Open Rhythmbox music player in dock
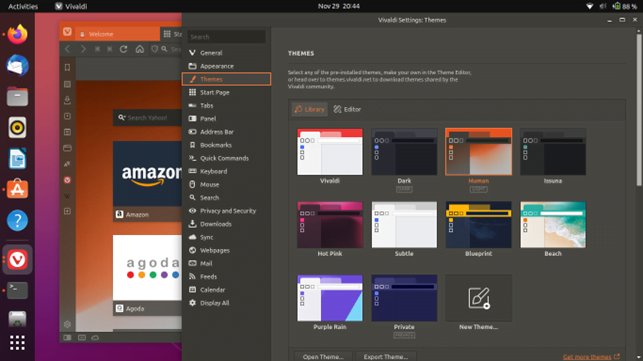This screenshot has height=361, width=643. pos(17,128)
